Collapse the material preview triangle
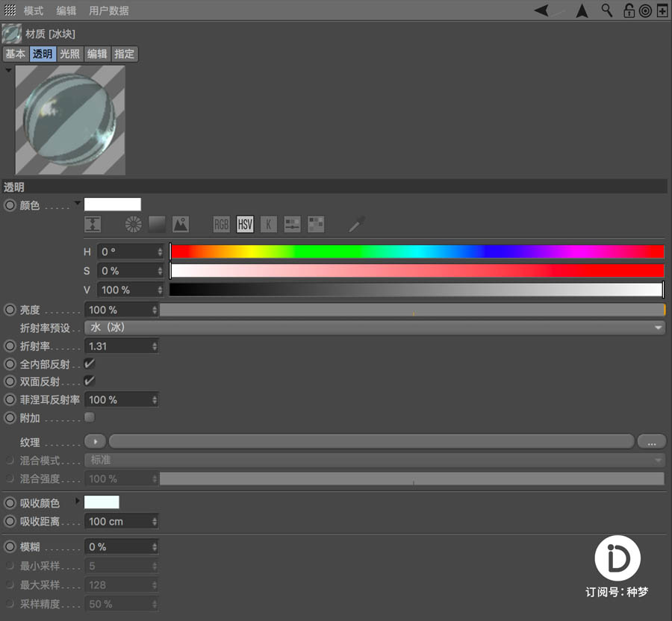This screenshot has height=621, width=672. click(8, 70)
